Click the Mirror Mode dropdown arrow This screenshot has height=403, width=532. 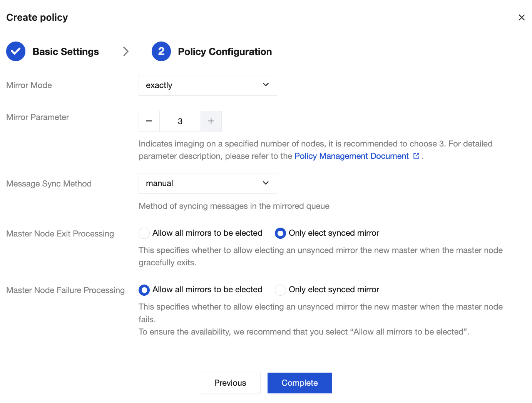[266, 85]
